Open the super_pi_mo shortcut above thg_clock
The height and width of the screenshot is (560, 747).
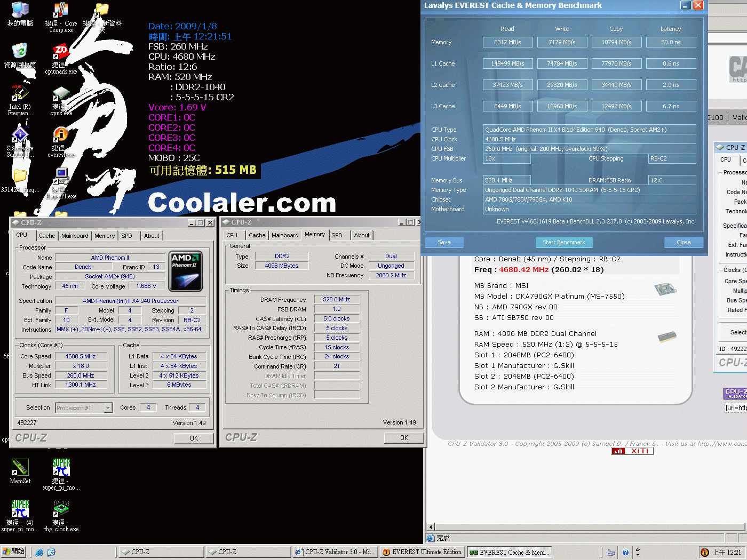[x=61, y=474]
